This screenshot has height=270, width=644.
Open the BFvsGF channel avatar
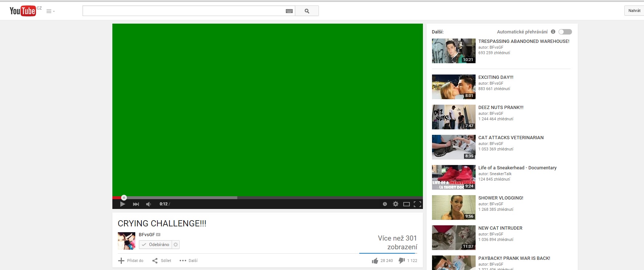point(127,241)
